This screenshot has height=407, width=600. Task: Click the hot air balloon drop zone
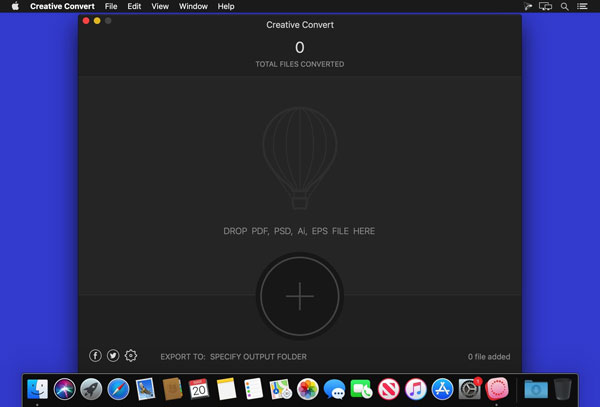[x=300, y=158]
